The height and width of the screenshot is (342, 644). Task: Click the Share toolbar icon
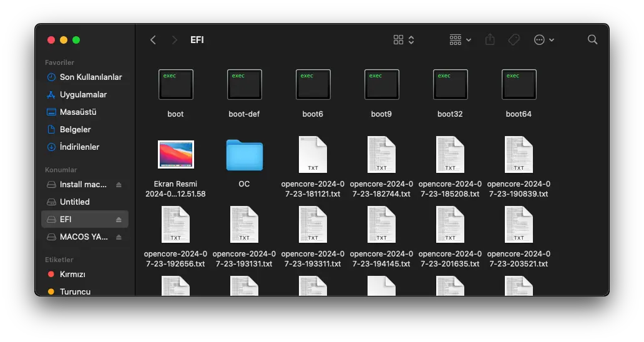tap(490, 39)
